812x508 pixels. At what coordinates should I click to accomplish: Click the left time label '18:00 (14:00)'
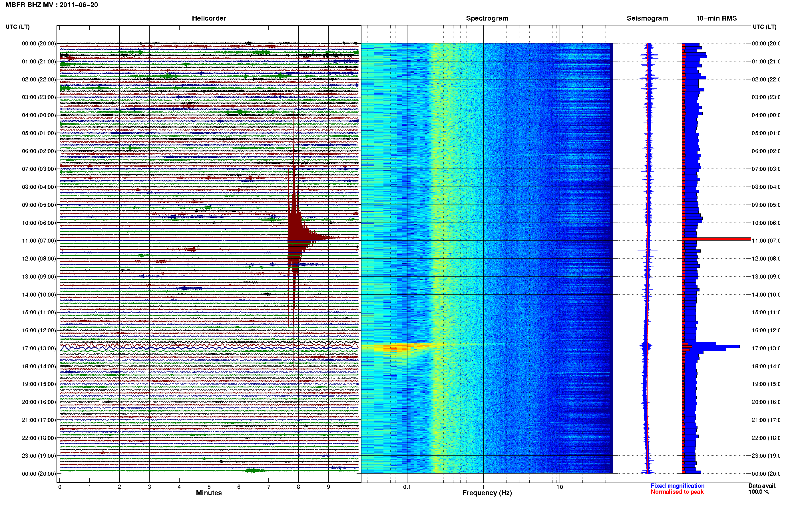39,366
